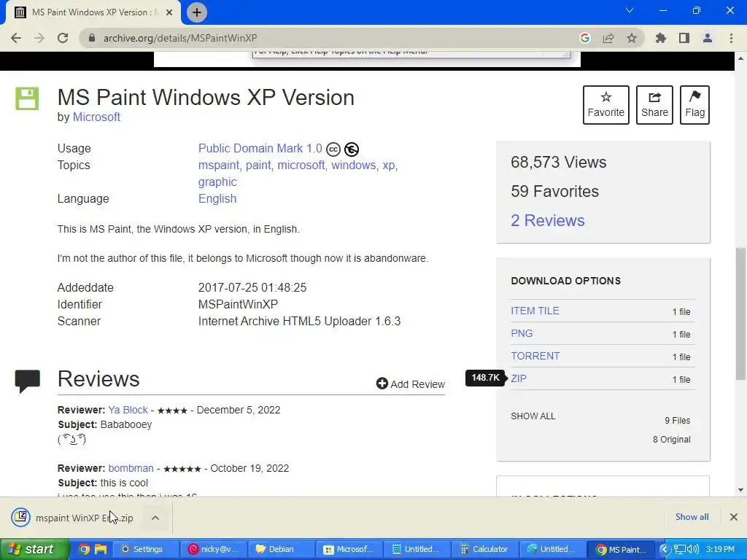This screenshot has height=560, width=747.
Task: Open the English language link
Action: tap(217, 199)
